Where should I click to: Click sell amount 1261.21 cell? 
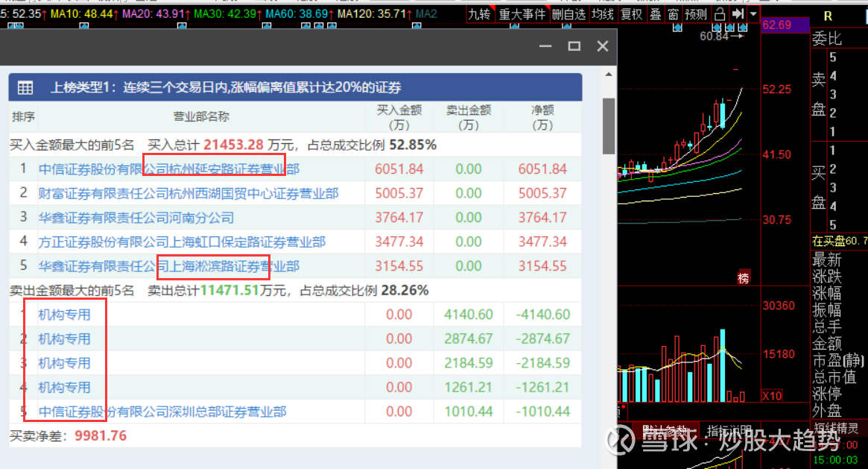[x=469, y=388]
